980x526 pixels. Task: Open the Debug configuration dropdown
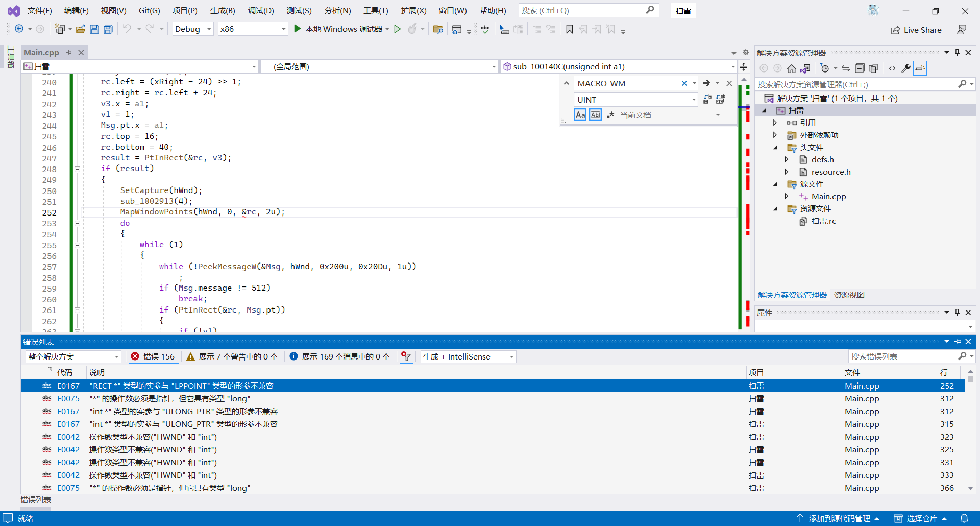(193, 29)
